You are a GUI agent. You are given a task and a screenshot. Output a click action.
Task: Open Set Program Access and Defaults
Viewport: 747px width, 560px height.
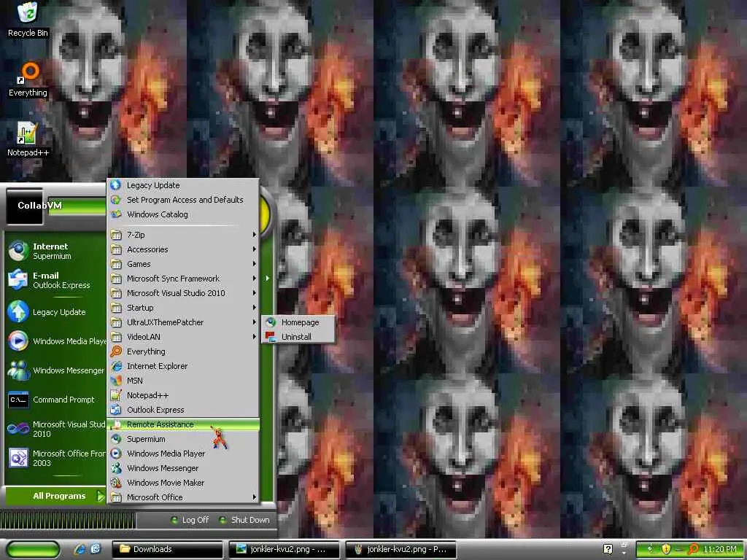point(183,200)
